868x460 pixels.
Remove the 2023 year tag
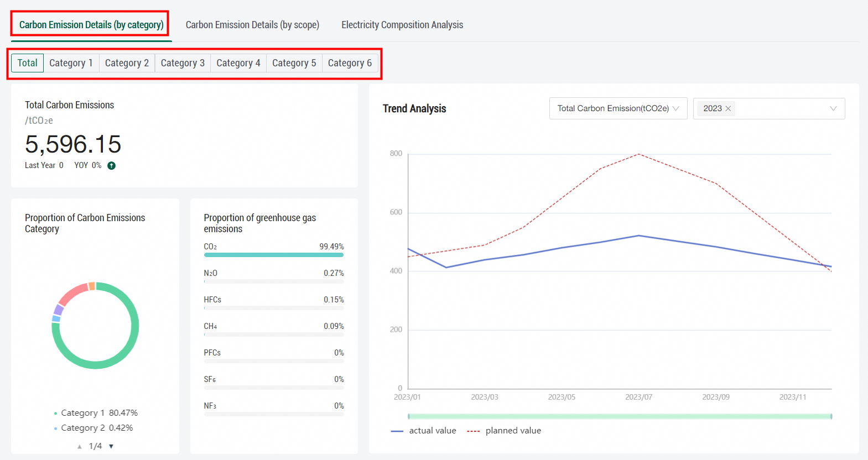tap(728, 109)
